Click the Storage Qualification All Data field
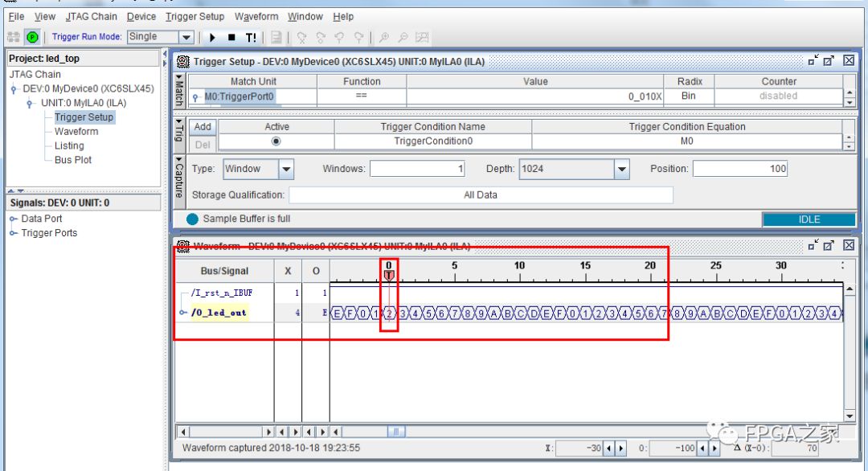Screen dimensions: 868x471 click(x=481, y=195)
